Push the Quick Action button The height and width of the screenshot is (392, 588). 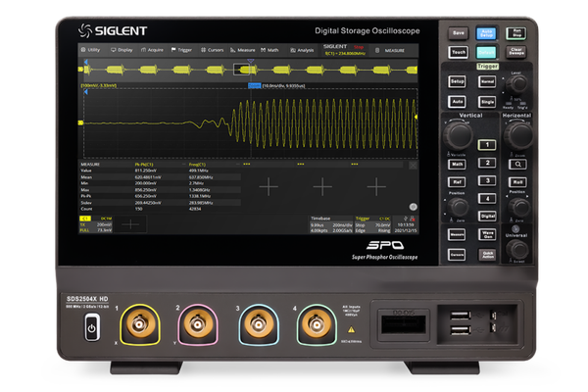(487, 255)
